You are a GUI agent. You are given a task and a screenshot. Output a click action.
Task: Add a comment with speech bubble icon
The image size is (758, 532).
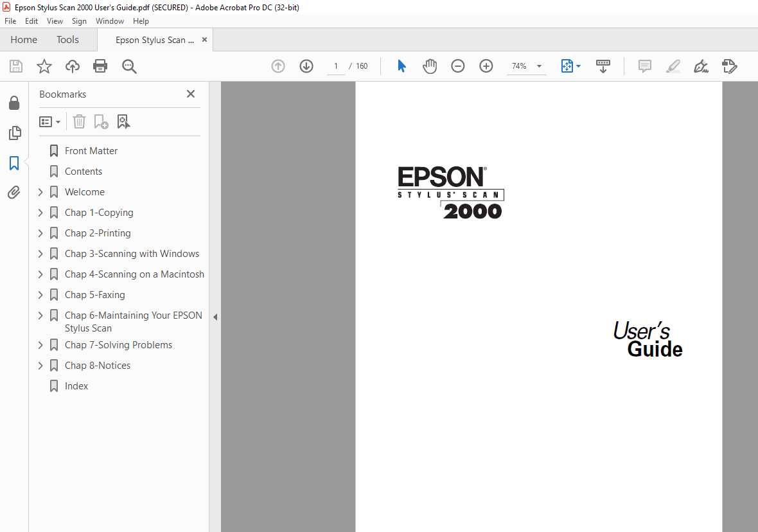tap(644, 66)
